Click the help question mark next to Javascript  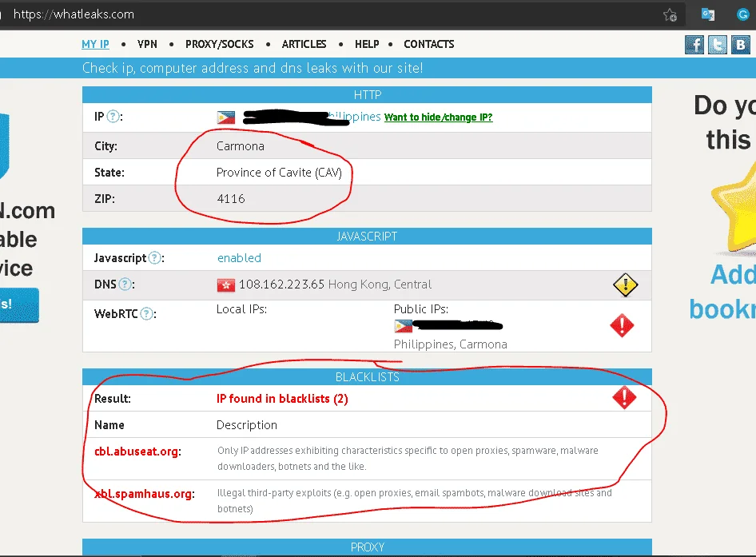(154, 258)
